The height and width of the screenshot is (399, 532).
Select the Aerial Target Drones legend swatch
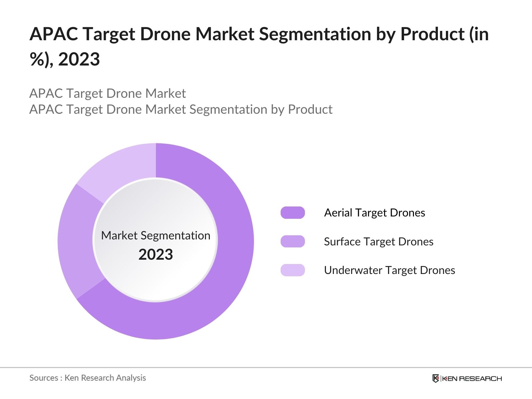pos(293,212)
